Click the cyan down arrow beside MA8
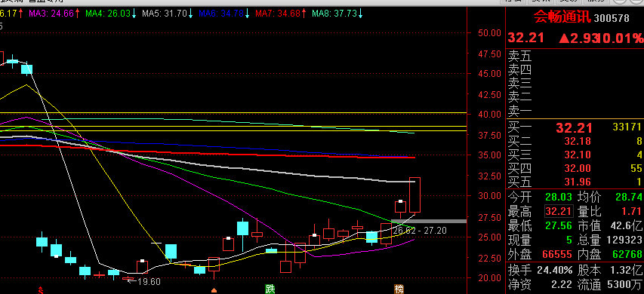Image resolution: width=644 pixels, height=294 pixels. coord(360,14)
